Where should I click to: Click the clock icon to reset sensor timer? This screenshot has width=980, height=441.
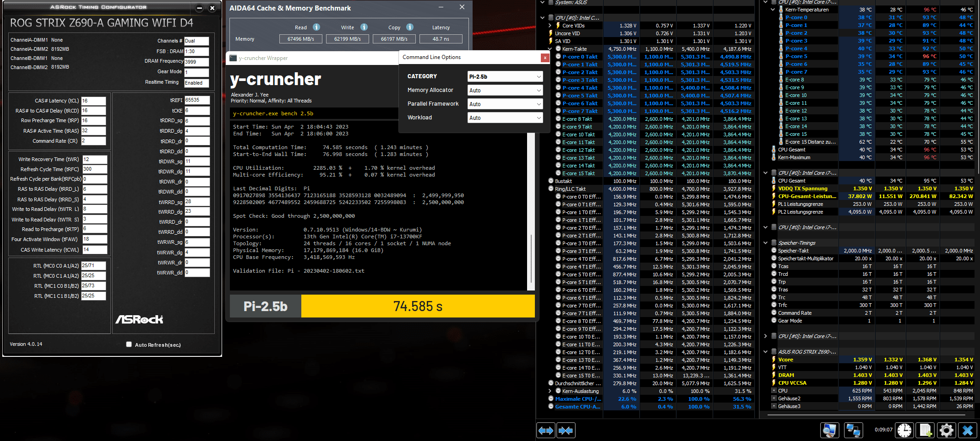(904, 430)
